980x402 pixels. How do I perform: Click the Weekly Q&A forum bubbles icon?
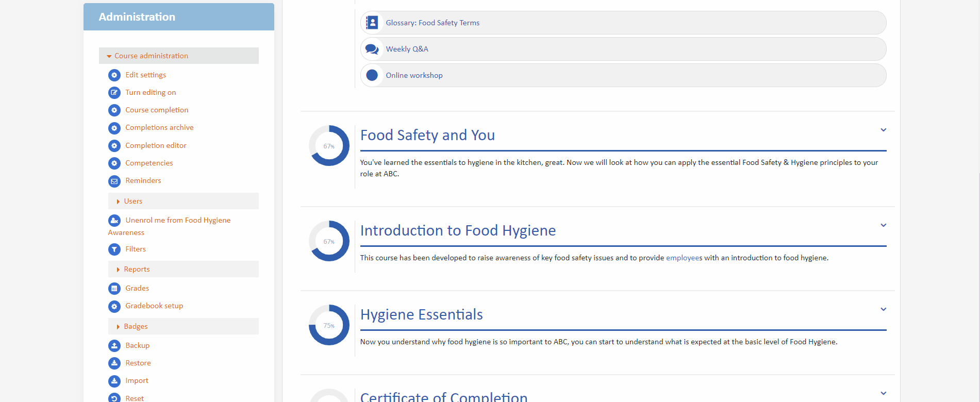pos(372,49)
